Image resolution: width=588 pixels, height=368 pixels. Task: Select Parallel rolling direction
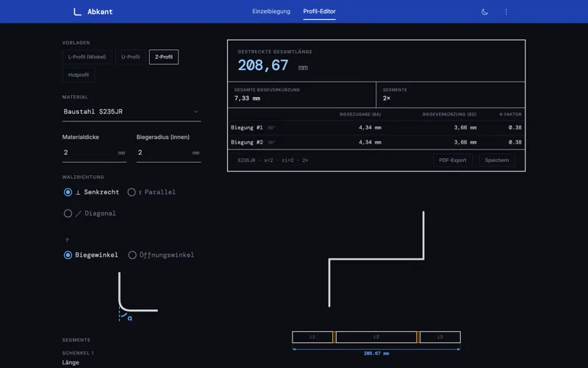[132, 192]
